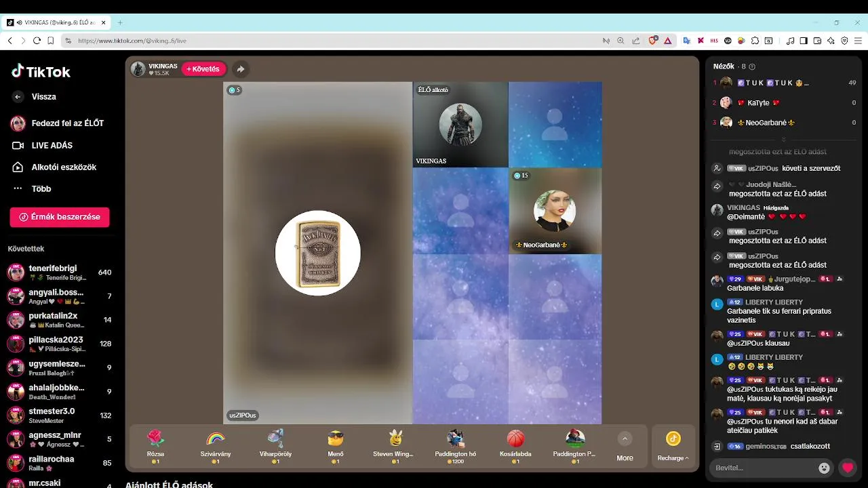Viewport: 868px width, 488px height.
Task: Send the Menő sunglasses emoji gift
Action: (335, 446)
